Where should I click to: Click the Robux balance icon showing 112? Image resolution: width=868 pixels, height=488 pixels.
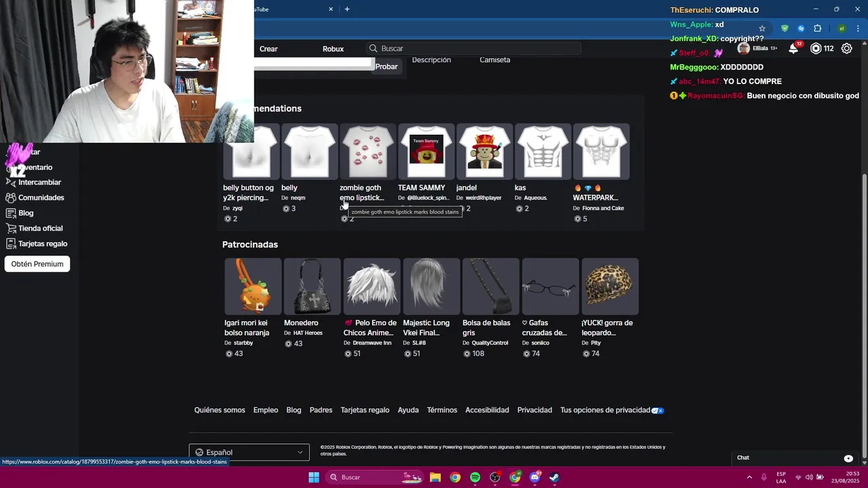(816, 48)
